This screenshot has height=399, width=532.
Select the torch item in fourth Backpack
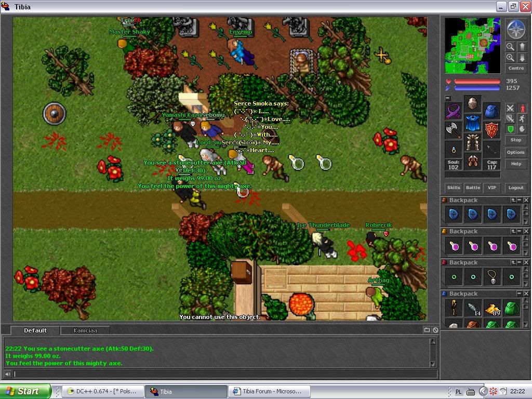coord(454,308)
